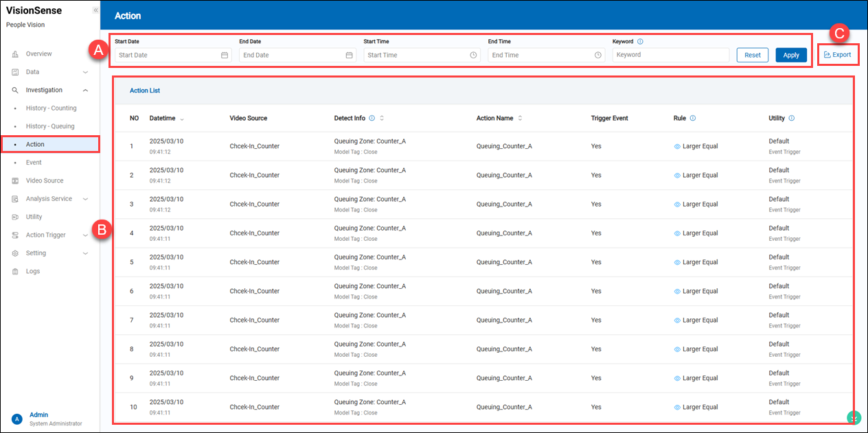
Task: Click the Utility column info icon
Action: (x=792, y=118)
